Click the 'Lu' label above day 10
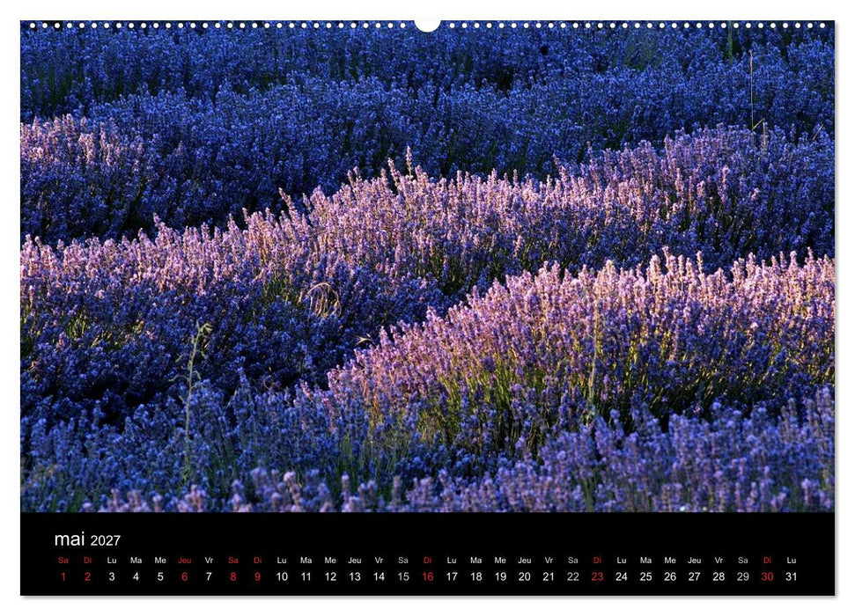The image size is (855, 616). coord(282,561)
